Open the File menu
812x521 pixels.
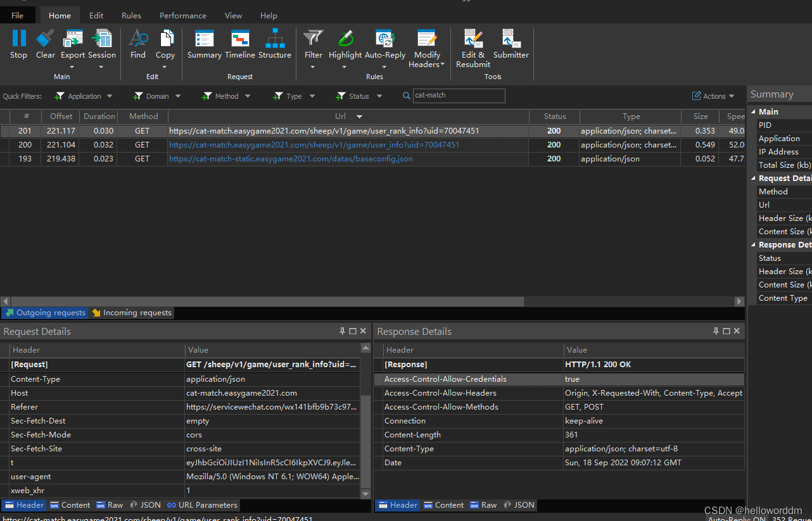(x=18, y=15)
